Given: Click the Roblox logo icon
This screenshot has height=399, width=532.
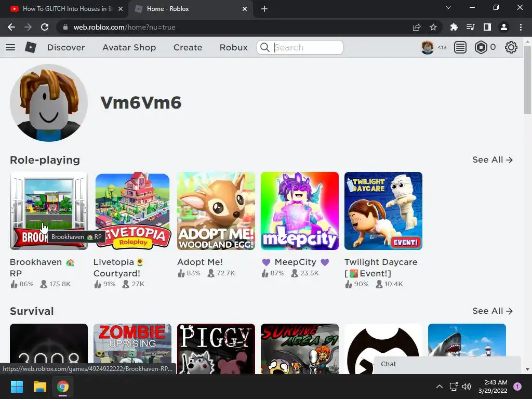Looking at the screenshot, I should coord(31,47).
